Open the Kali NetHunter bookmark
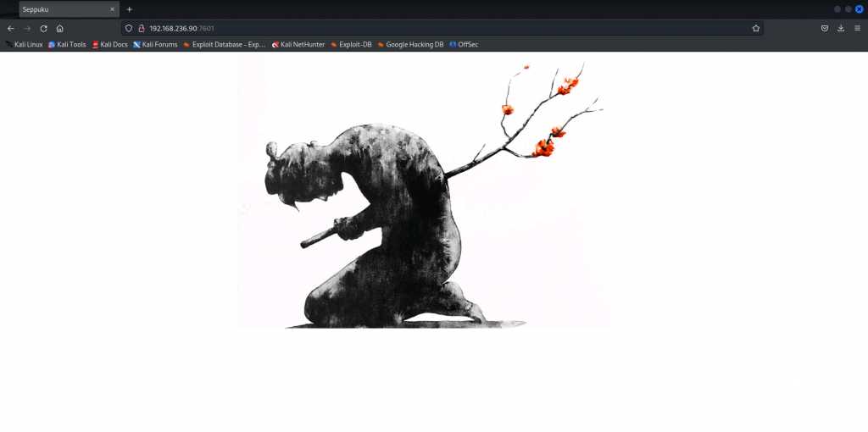 tap(298, 44)
